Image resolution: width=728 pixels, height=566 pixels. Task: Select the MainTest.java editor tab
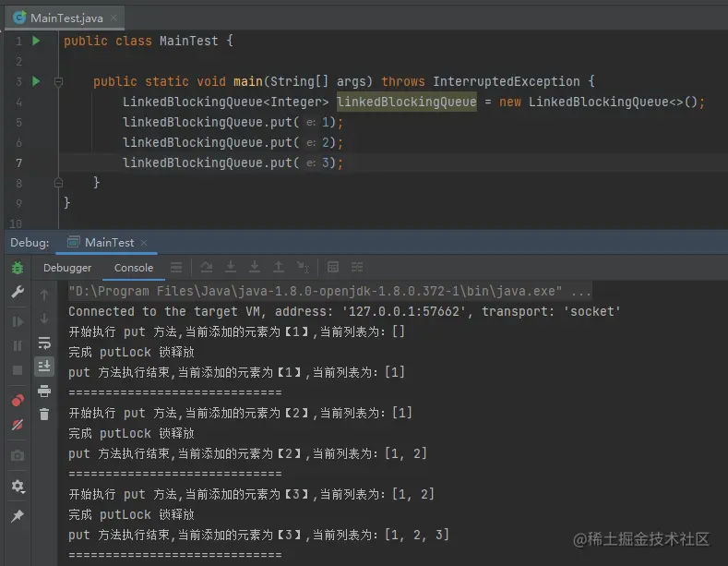pos(65,18)
